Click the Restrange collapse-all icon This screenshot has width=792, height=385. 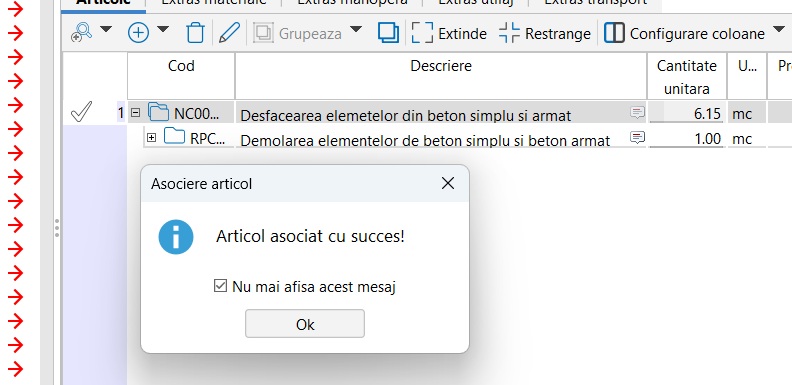coord(509,33)
